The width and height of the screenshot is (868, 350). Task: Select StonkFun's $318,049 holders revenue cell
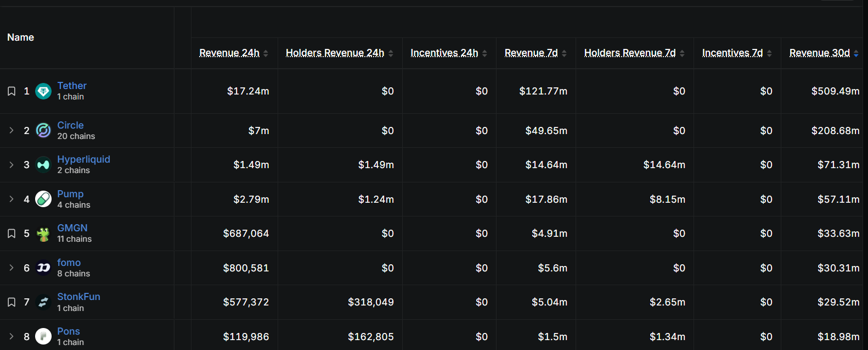click(x=371, y=302)
